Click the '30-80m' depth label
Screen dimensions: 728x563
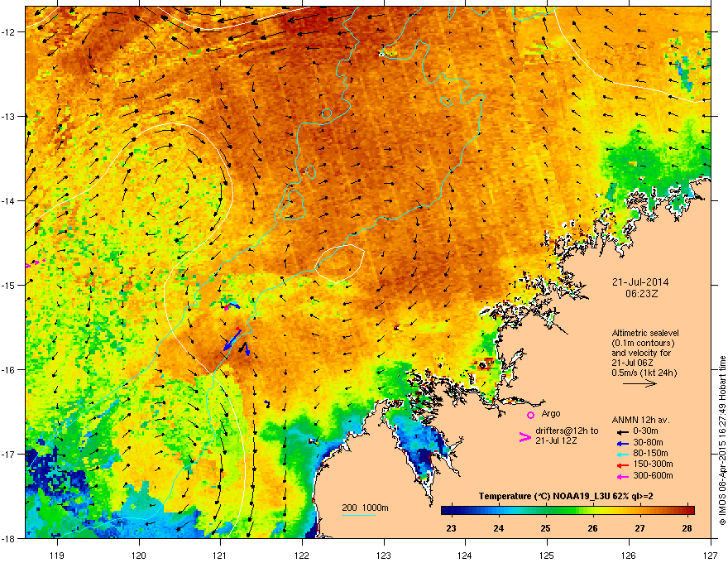pyautogui.click(x=648, y=442)
